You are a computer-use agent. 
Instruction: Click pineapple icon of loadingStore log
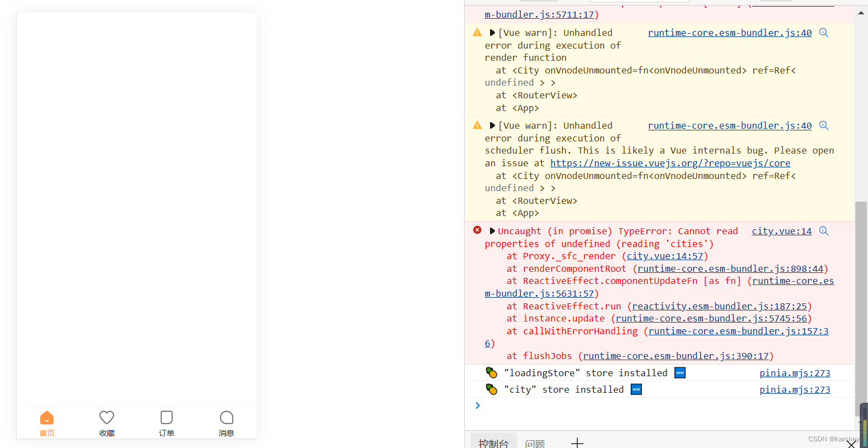(x=492, y=373)
